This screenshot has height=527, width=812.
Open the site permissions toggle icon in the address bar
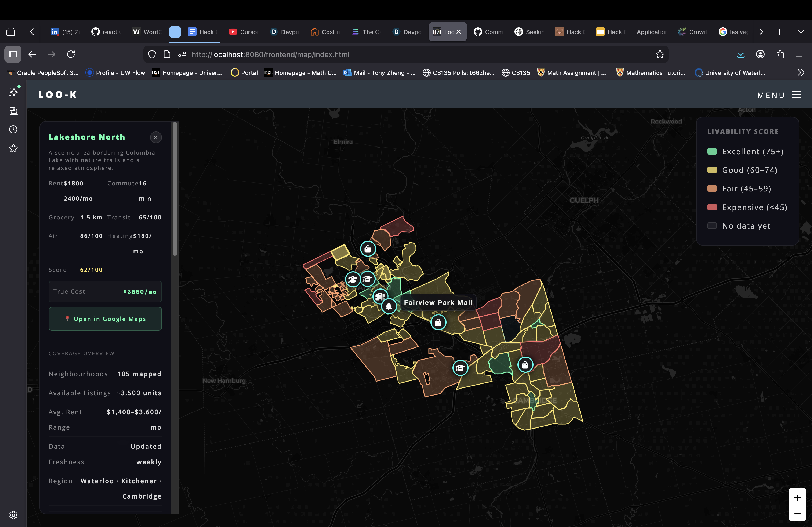[x=182, y=54]
